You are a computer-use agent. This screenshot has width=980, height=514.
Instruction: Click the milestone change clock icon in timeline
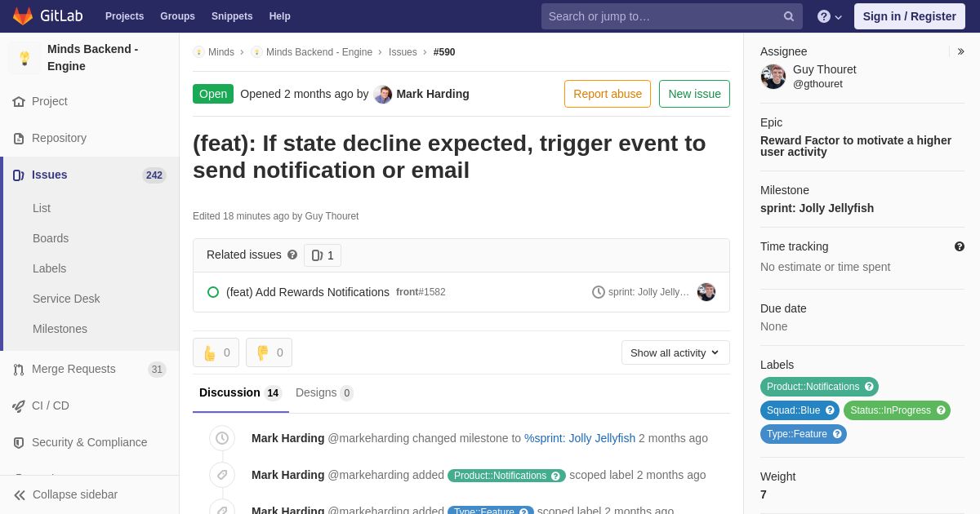(222, 438)
